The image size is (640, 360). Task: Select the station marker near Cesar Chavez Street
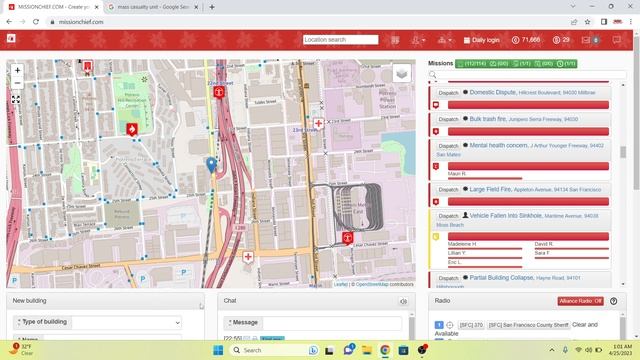pyautogui.click(x=347, y=238)
